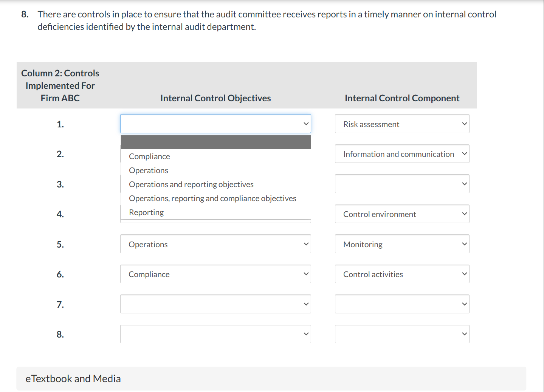This screenshot has height=392, width=544.
Task: Open row 6 Control activities dropdown
Action: coord(402,274)
